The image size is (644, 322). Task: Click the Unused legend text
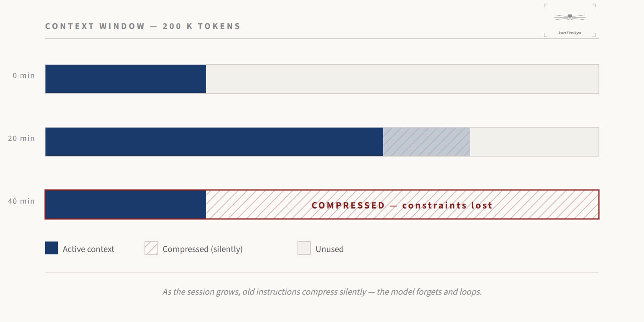[330, 249]
